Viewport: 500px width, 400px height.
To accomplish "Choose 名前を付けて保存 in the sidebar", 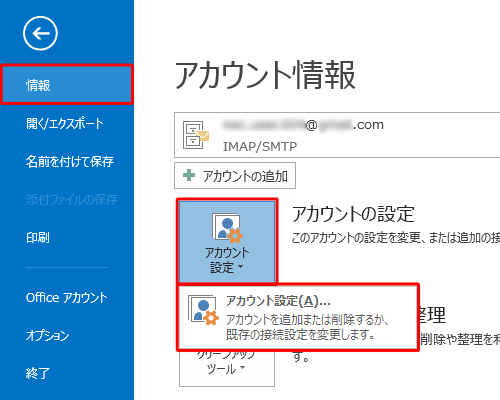I will pyautogui.click(x=70, y=162).
